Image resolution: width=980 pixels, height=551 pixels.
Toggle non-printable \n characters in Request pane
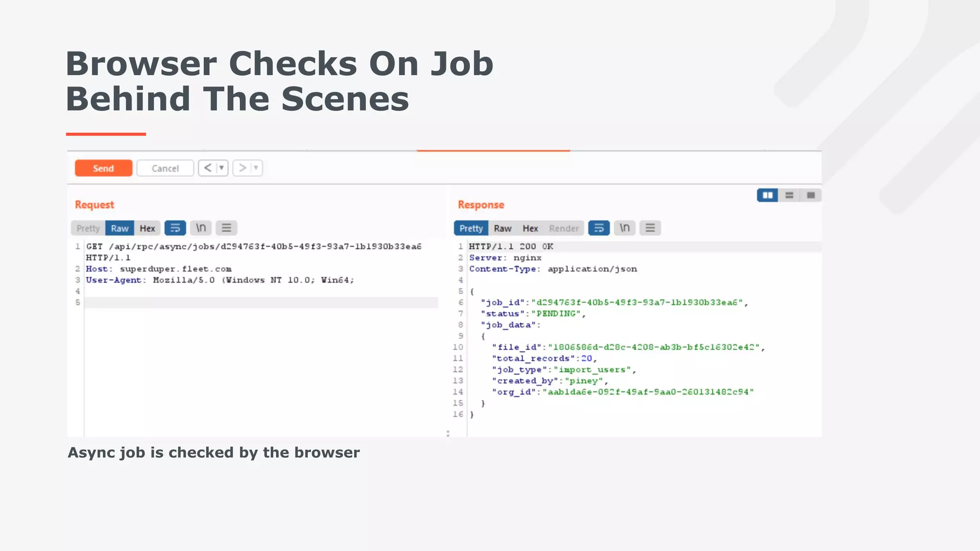[201, 228]
